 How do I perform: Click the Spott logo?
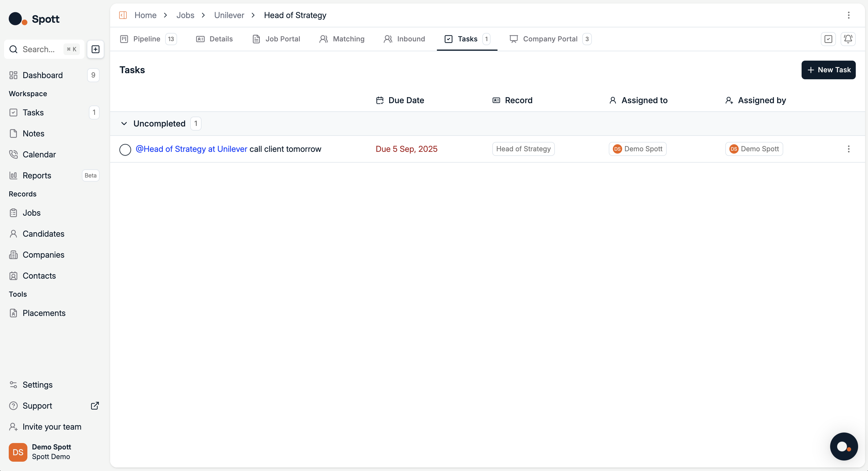point(34,19)
